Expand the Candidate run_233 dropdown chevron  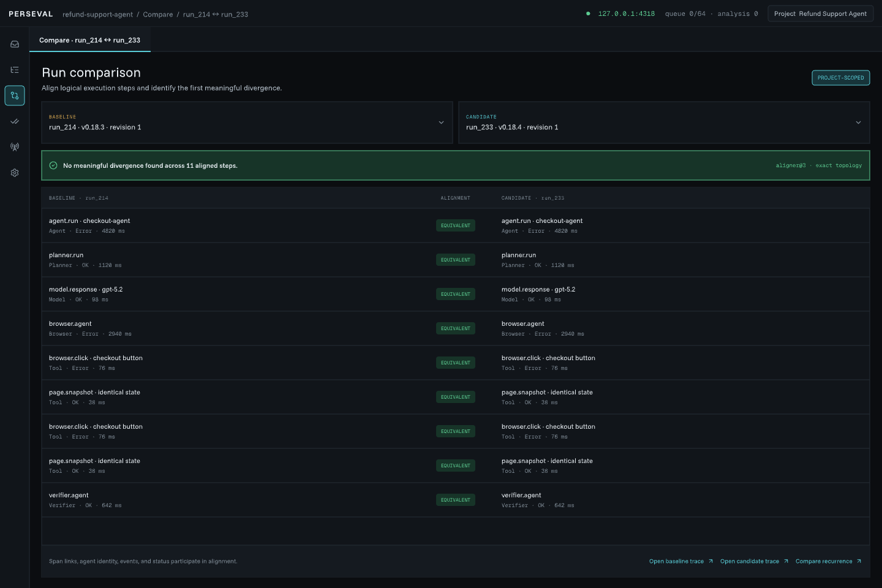(x=858, y=123)
